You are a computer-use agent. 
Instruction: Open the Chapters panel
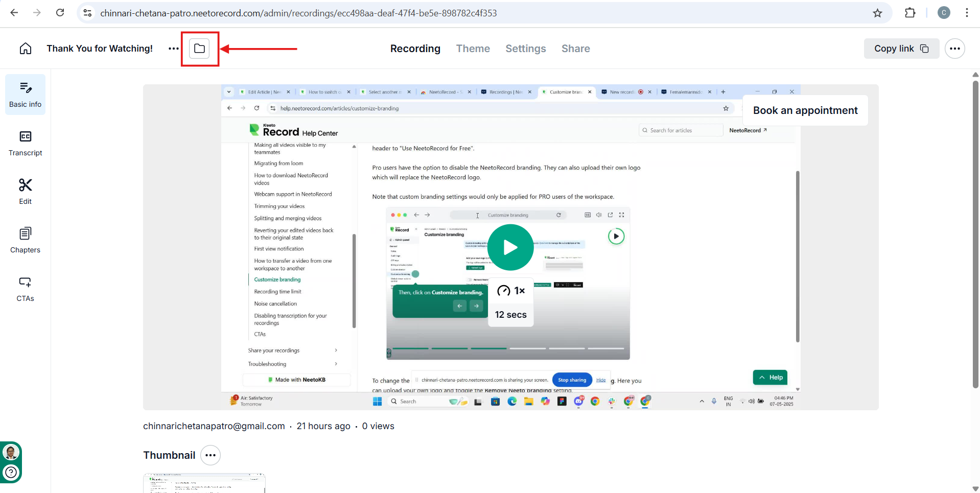click(26, 240)
